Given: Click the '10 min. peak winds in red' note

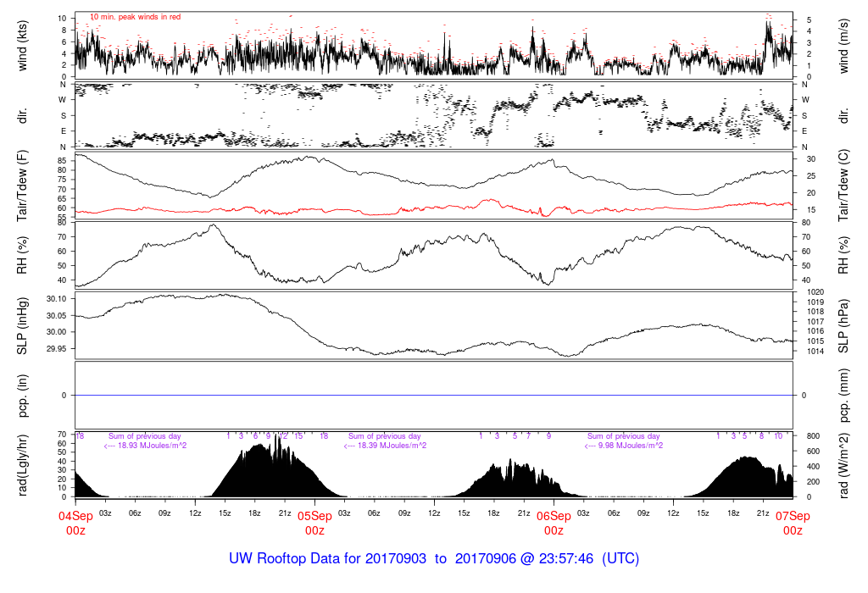Looking at the screenshot, I should pyautogui.click(x=136, y=17).
